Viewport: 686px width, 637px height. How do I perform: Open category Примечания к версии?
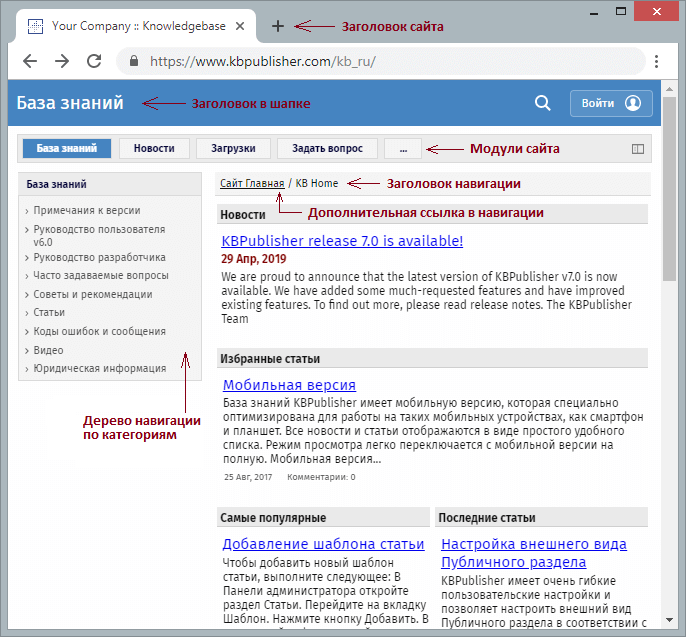87,210
